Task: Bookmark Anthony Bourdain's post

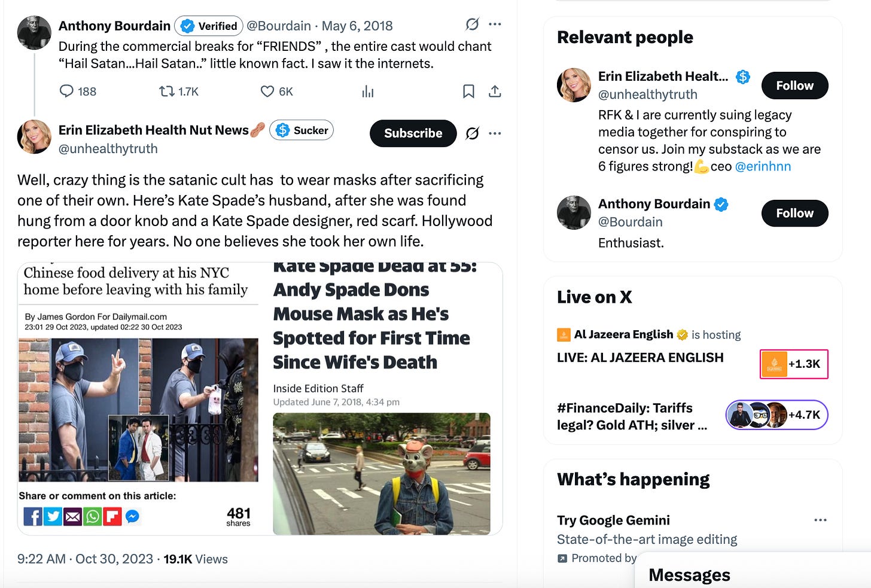Action: click(468, 91)
